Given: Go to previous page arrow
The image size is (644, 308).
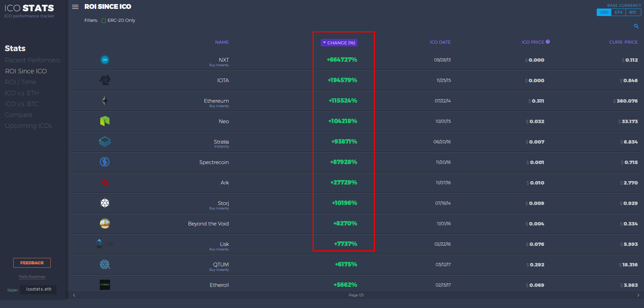Looking at the screenshot, I should [74, 295].
